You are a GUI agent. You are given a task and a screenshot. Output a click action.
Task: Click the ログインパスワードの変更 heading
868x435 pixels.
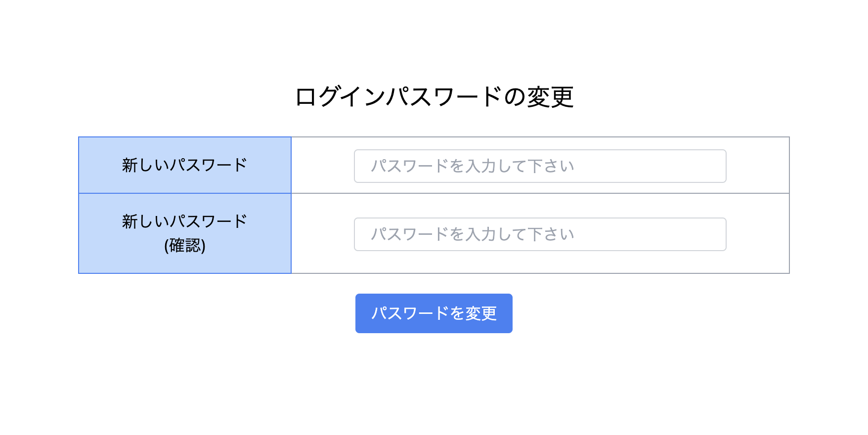coord(434,96)
